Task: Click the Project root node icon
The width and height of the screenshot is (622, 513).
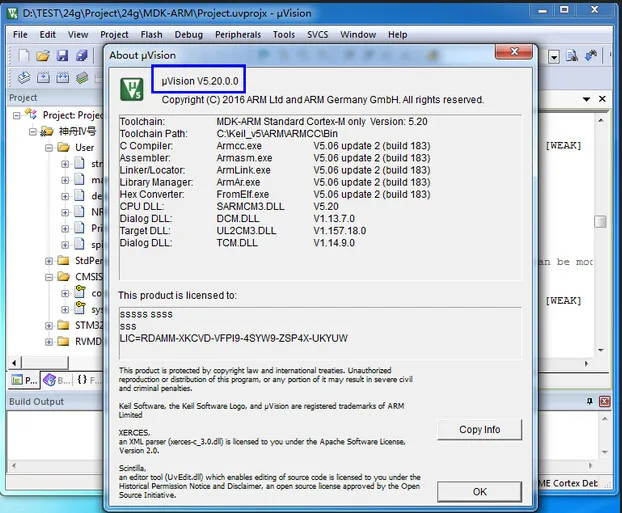Action: pyautogui.click(x=31, y=115)
